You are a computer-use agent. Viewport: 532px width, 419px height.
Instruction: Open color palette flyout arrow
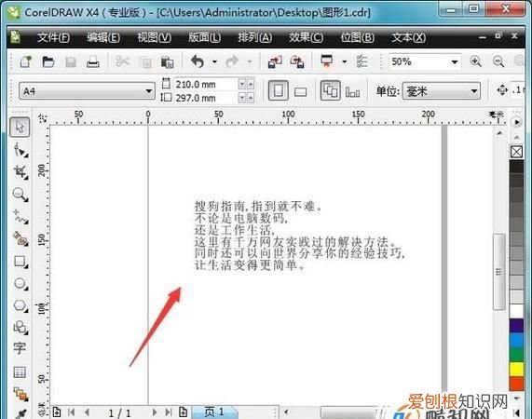[x=516, y=122]
